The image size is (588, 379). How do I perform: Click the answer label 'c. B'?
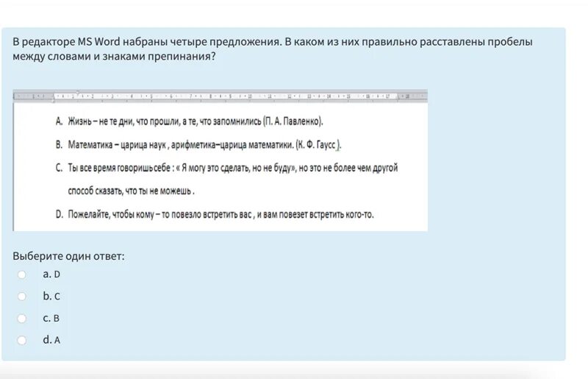click(51, 318)
